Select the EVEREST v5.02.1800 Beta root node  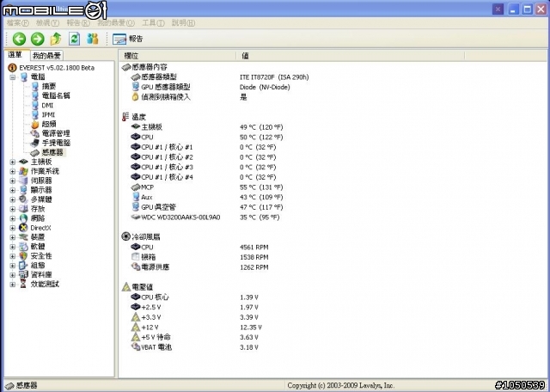coord(56,68)
